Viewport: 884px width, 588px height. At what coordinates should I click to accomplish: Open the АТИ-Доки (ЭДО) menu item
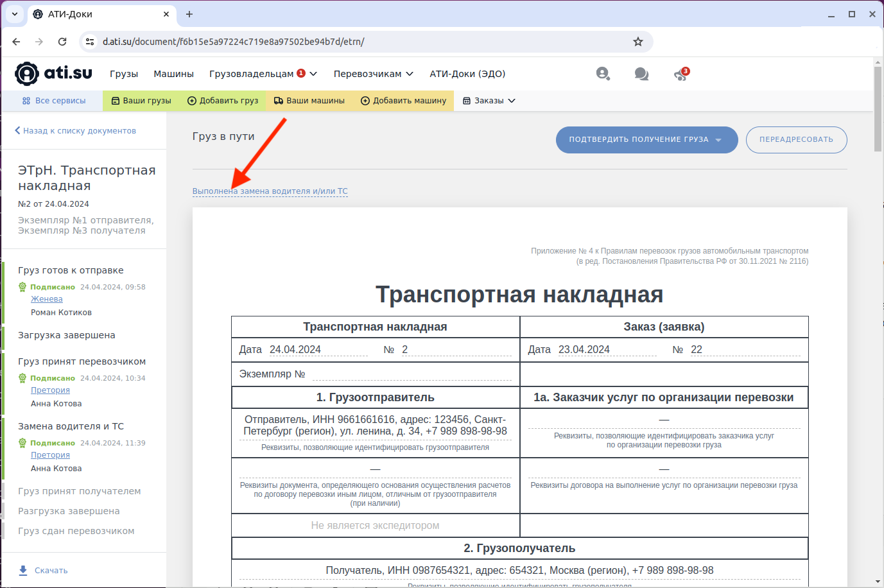(467, 74)
